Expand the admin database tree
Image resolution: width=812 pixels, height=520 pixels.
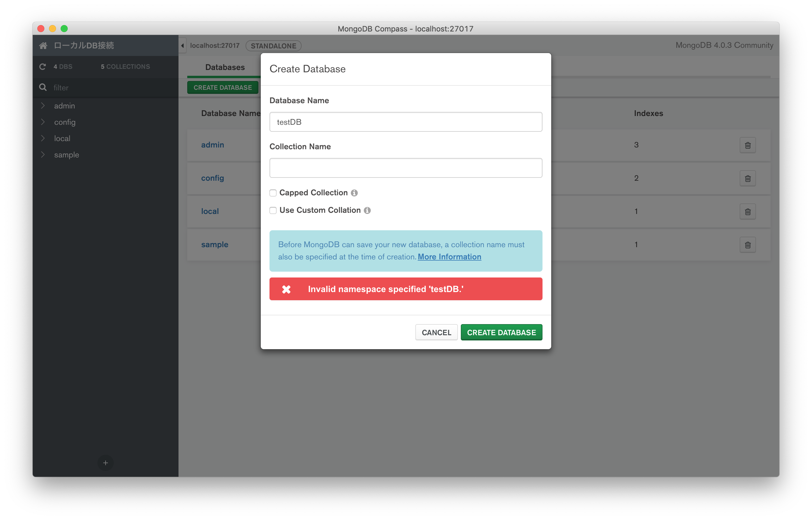point(43,105)
